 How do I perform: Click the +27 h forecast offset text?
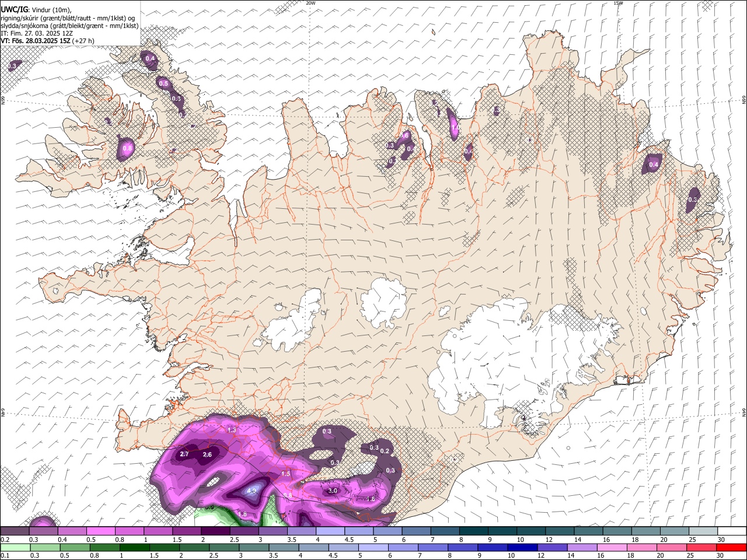tap(84, 41)
